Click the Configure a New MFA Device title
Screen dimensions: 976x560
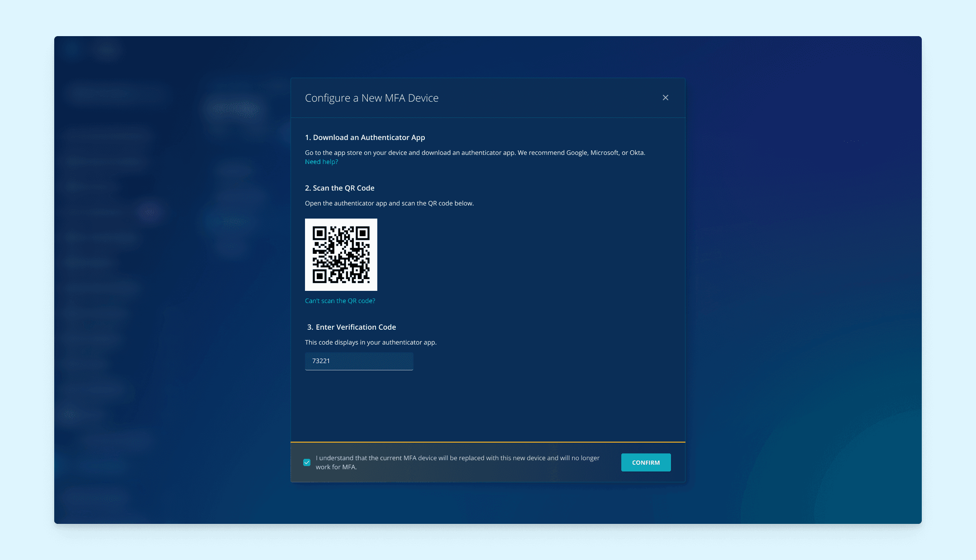[x=371, y=98]
